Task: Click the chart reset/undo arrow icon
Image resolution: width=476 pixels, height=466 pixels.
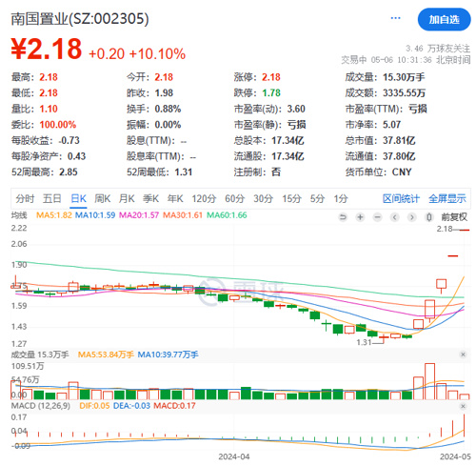Action: pos(343,217)
